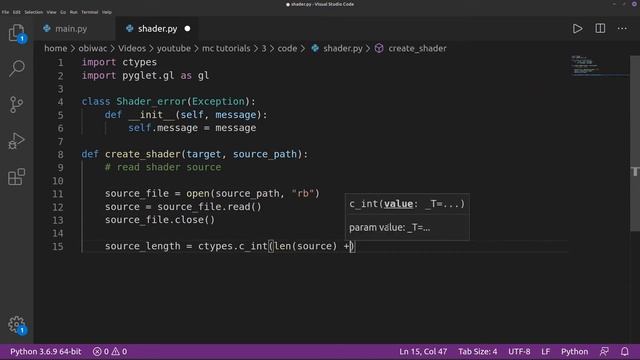Click 'c_int(value: _T=...)' signature hint
Image resolution: width=640 pixels, height=360 pixels.
pos(407,204)
